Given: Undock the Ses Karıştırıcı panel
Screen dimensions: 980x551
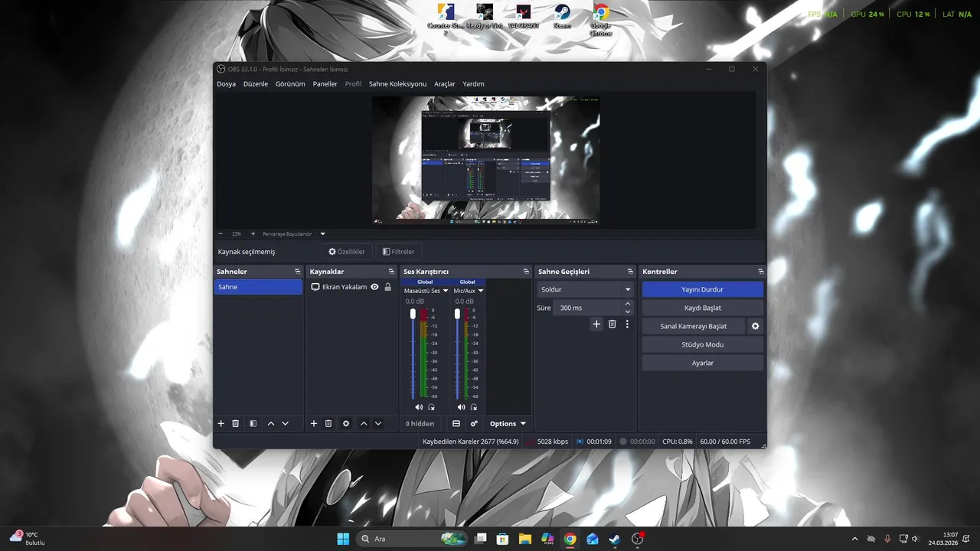Looking at the screenshot, I should (x=526, y=272).
